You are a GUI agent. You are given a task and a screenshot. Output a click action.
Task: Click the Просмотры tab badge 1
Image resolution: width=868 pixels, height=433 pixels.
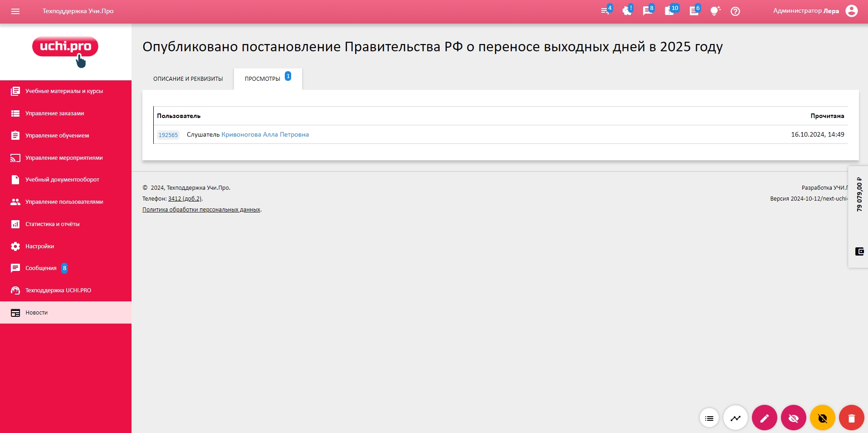coord(288,76)
